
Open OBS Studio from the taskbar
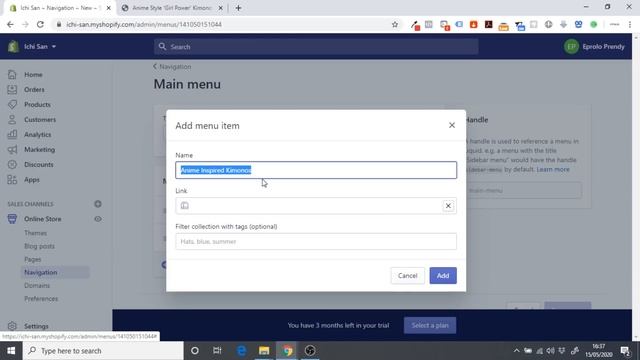coord(310,351)
